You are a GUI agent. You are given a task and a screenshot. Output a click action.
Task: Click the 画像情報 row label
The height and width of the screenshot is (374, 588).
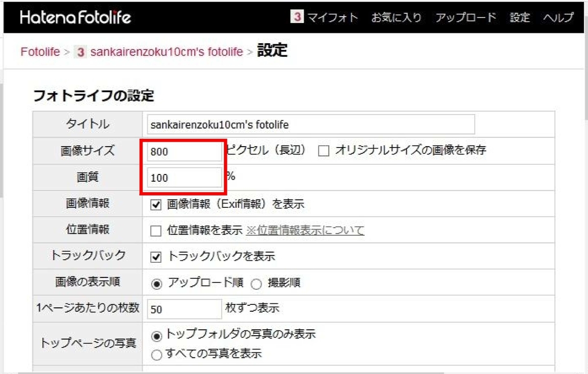[88, 204]
